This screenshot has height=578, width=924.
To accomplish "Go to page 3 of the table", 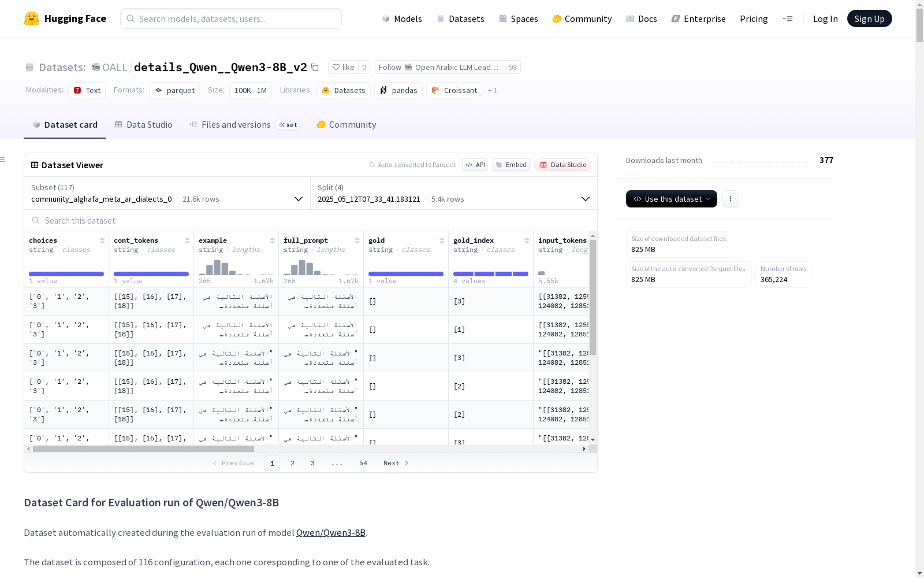I will pos(313,463).
